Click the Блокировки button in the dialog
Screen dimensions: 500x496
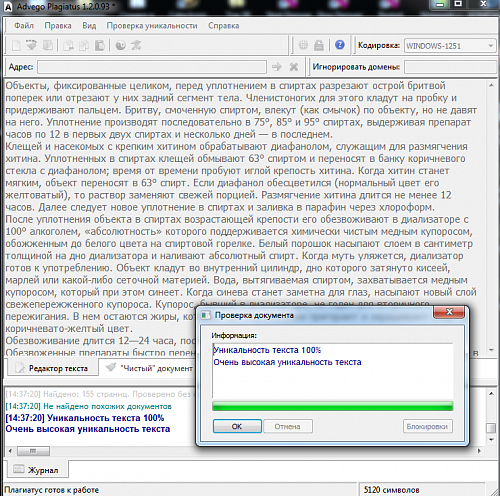pyautogui.click(x=427, y=426)
